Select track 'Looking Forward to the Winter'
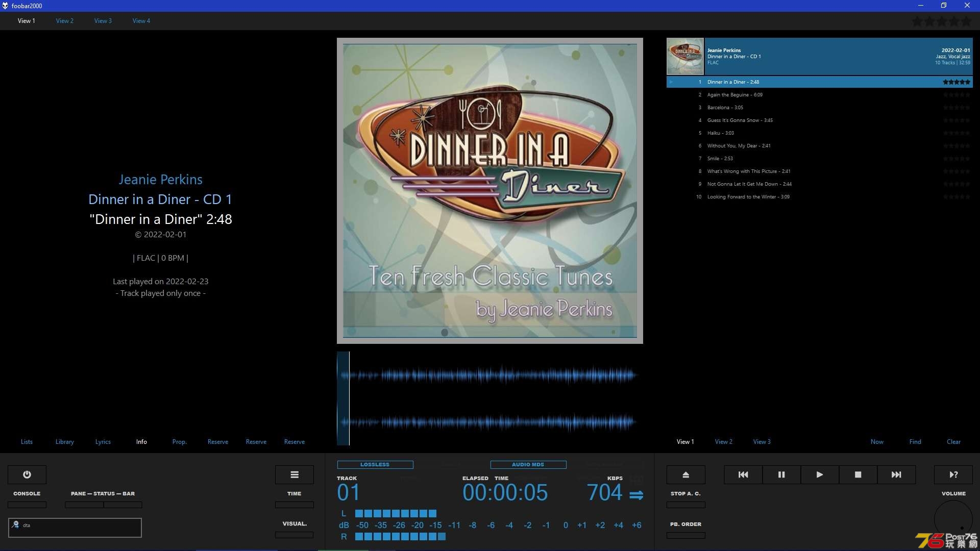The image size is (980, 551). click(x=820, y=197)
